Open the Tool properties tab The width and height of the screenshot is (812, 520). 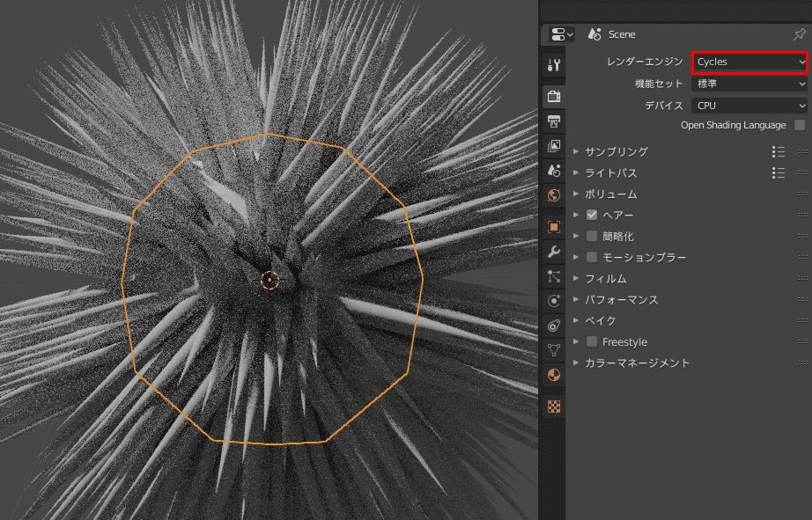[554, 65]
